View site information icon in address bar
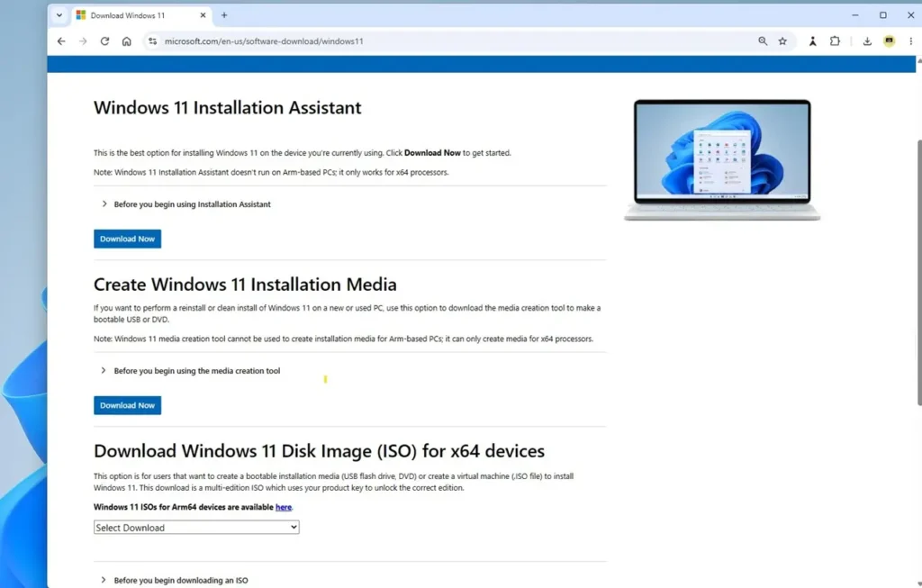The image size is (922, 588). pyautogui.click(x=152, y=41)
